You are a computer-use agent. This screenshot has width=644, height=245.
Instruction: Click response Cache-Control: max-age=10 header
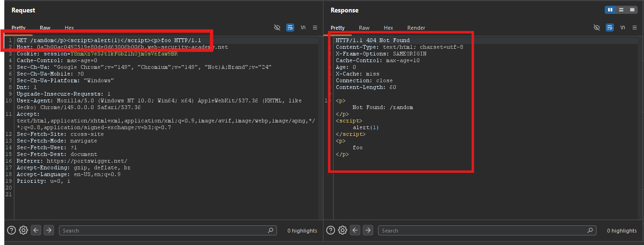pos(378,61)
